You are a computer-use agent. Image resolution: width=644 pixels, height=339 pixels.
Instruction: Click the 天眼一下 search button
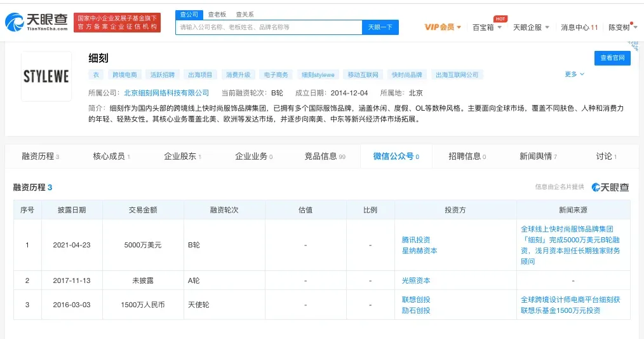tap(380, 27)
